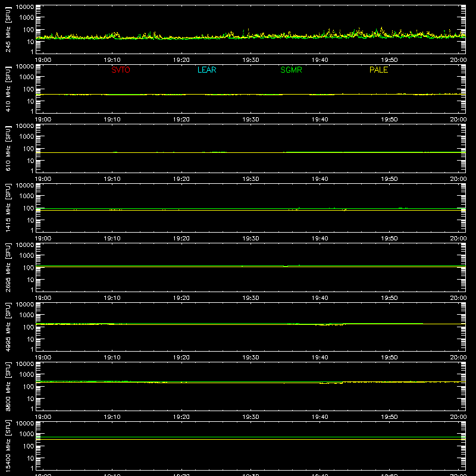476x476 pixels.
Task: Click 19:30 tick below the 245 MHz plot
Action: point(250,60)
